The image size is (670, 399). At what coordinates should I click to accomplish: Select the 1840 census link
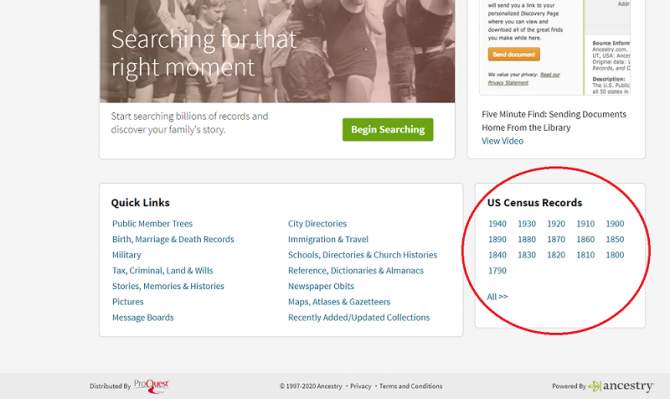pyautogui.click(x=497, y=255)
